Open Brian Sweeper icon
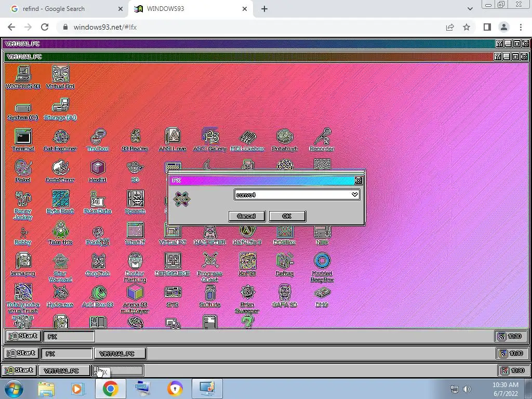The image size is (532, 399). [247, 299]
